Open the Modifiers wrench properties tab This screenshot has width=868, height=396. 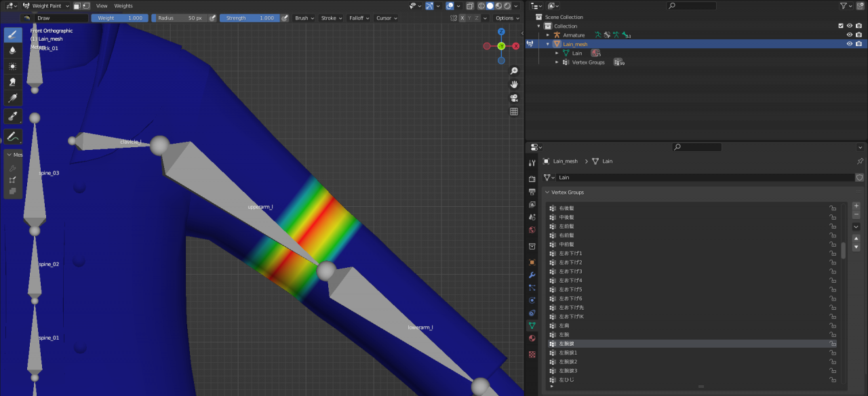coord(532,275)
